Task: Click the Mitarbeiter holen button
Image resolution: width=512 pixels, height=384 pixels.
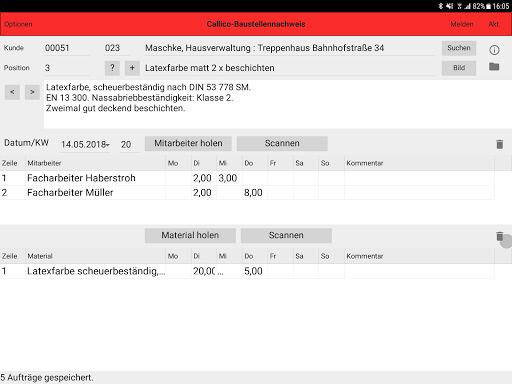Action: [188, 143]
